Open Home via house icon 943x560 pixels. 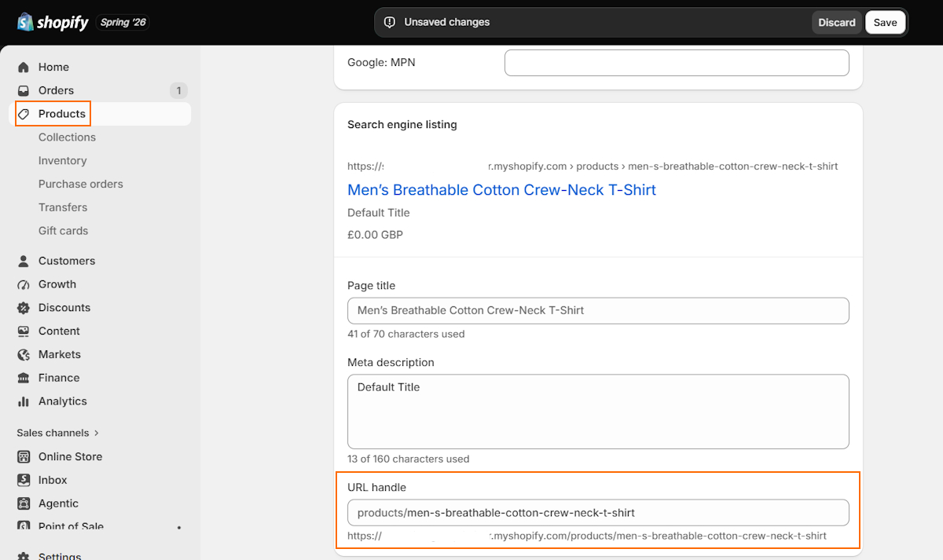(24, 68)
